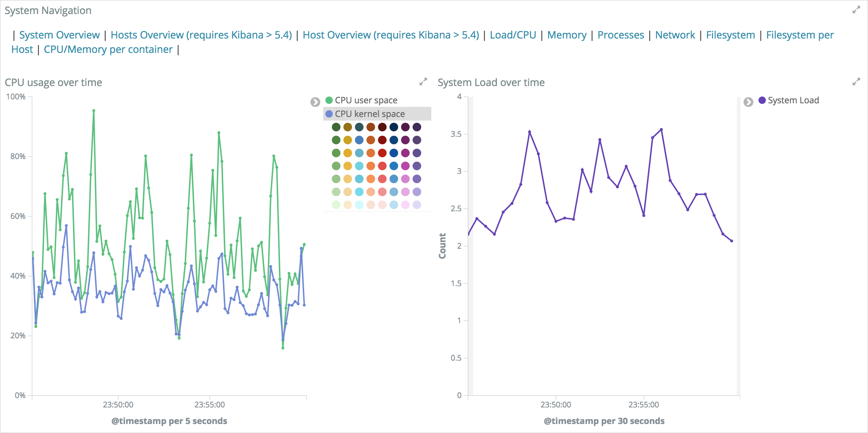Pick the bright red color swatch
Viewport: 868px width, 433px height.
(382, 153)
